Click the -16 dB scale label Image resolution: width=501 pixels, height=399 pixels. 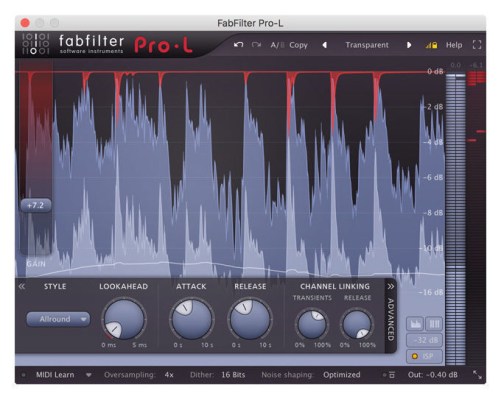click(x=431, y=292)
